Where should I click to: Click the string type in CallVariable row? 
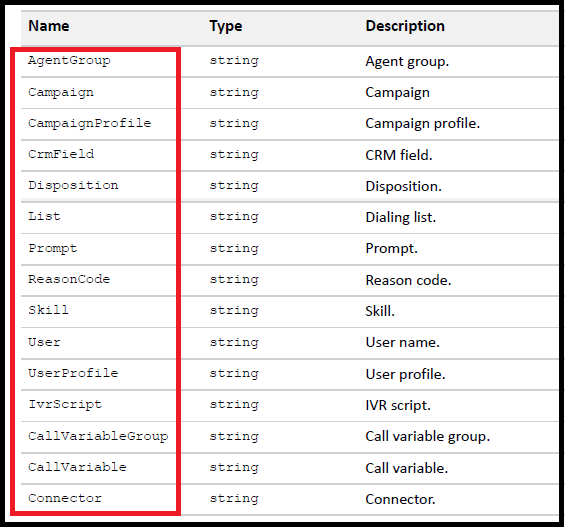[x=234, y=468]
